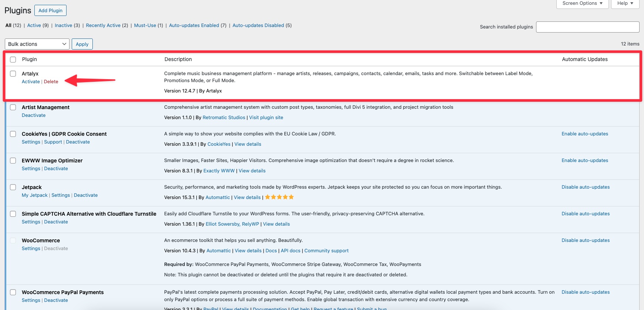The height and width of the screenshot is (310, 644).
Task: Click the Artalyx 'Version 12.4.7' text
Action: point(180,91)
